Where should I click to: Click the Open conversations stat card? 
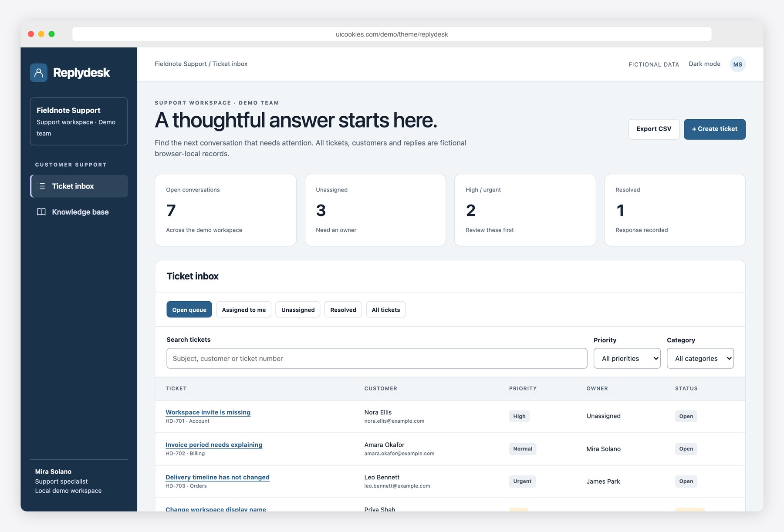(226, 210)
